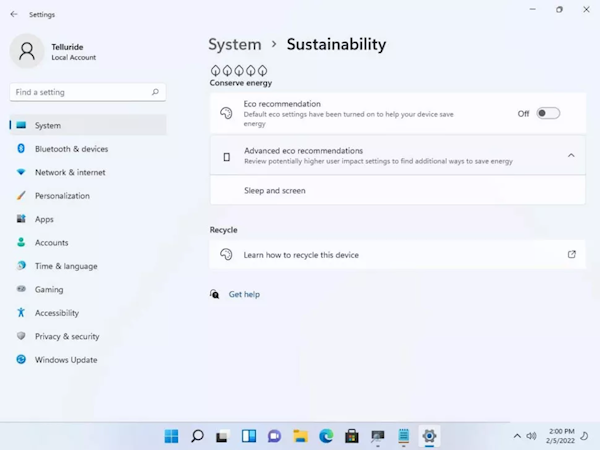Screen dimensions: 600x450
Task: Collapse the Advanced eco recommendations section
Action: tap(571, 156)
